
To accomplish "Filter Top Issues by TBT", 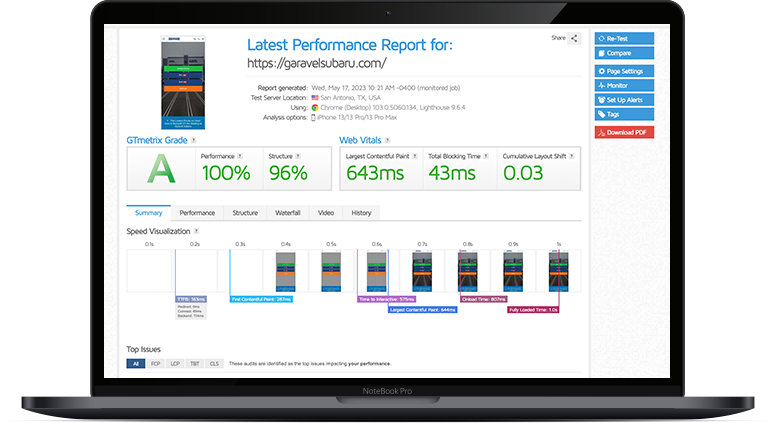I will click(x=194, y=364).
